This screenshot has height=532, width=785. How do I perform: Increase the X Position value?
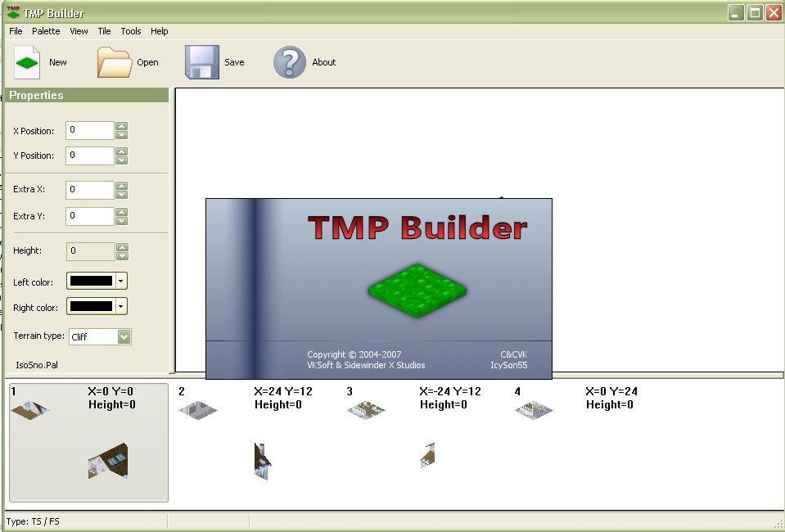click(122, 126)
